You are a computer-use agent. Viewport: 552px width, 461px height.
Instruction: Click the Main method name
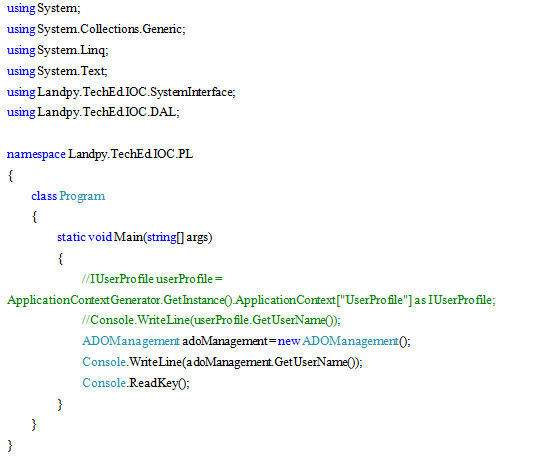tap(128, 237)
